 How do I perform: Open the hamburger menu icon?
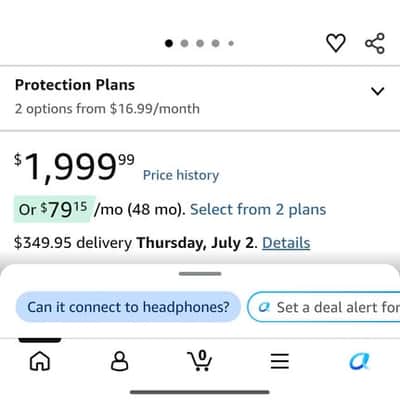click(280, 361)
